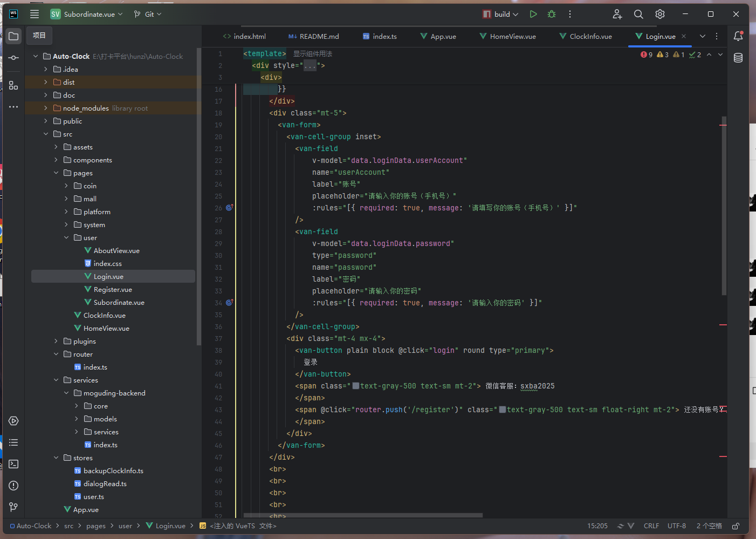Image resolution: width=756 pixels, height=539 pixels.
Task: Toggle read-only lock in status bar
Action: tap(736, 526)
